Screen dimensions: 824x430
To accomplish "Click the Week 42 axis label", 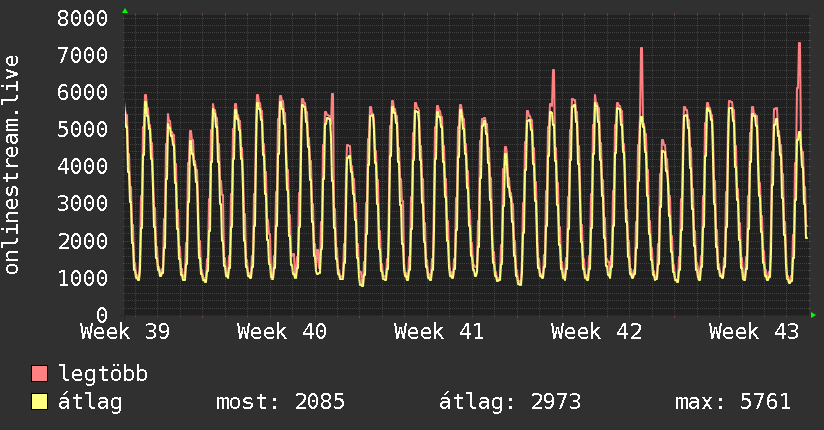I will 596,332.
